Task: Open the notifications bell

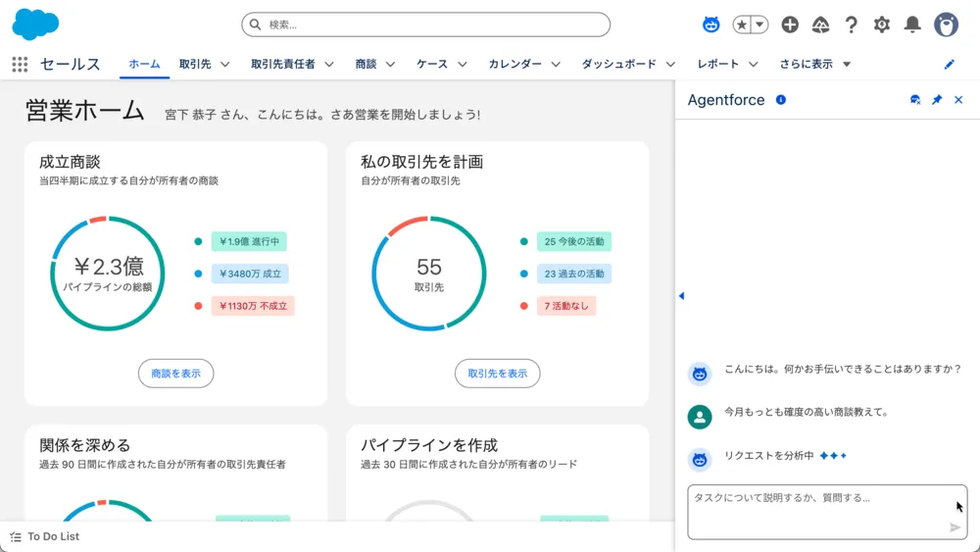Action: coord(912,25)
